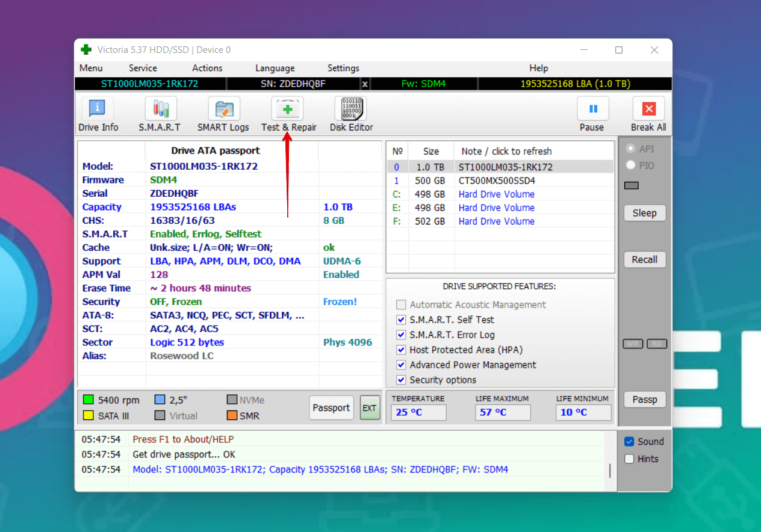761x532 pixels.
Task: Open the Language menu
Action: coord(275,69)
